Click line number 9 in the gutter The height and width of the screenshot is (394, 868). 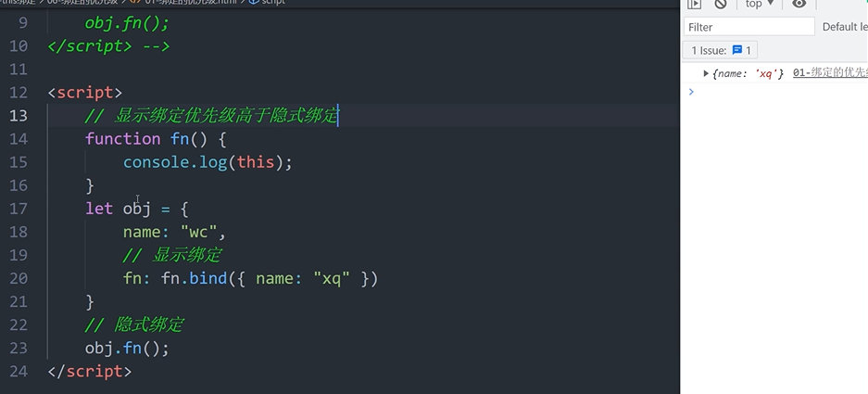(22, 23)
